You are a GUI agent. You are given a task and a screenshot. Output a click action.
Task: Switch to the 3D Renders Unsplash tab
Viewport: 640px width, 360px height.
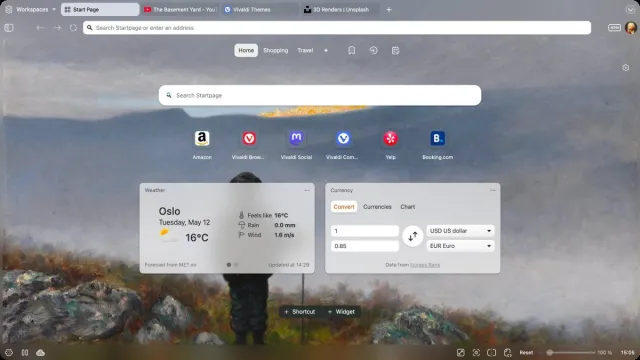coord(340,9)
